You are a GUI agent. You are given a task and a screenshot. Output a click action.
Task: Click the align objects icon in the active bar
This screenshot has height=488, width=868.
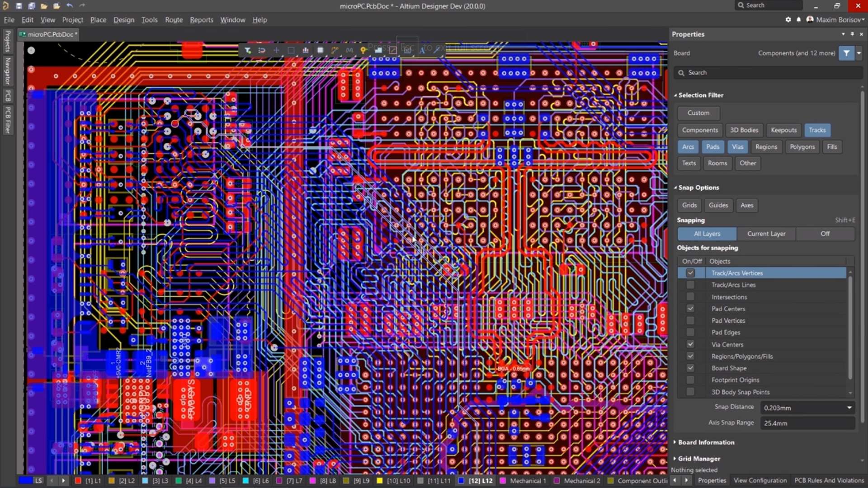click(306, 50)
